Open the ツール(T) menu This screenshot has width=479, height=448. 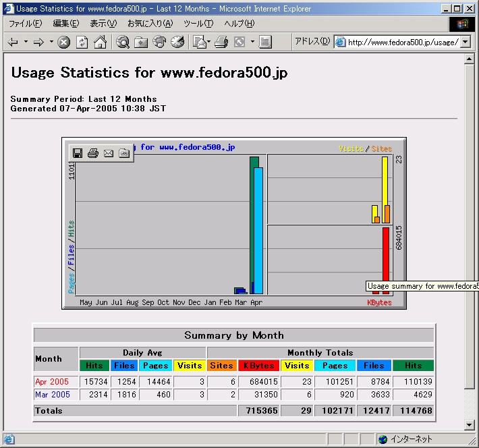(x=198, y=24)
